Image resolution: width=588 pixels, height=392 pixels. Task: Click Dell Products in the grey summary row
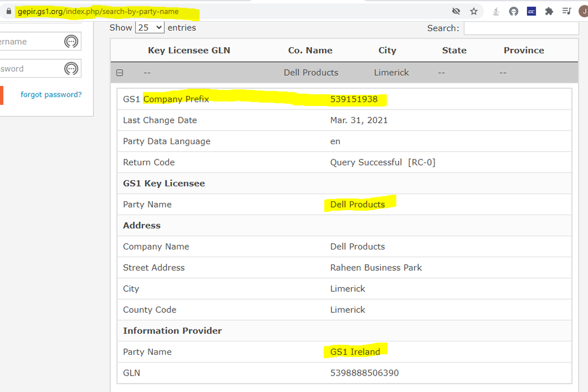click(311, 72)
